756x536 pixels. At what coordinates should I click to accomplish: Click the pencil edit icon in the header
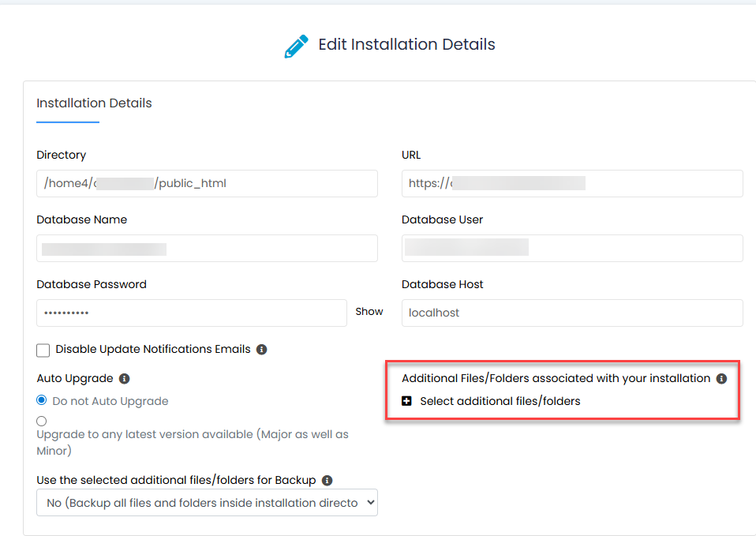pos(295,45)
